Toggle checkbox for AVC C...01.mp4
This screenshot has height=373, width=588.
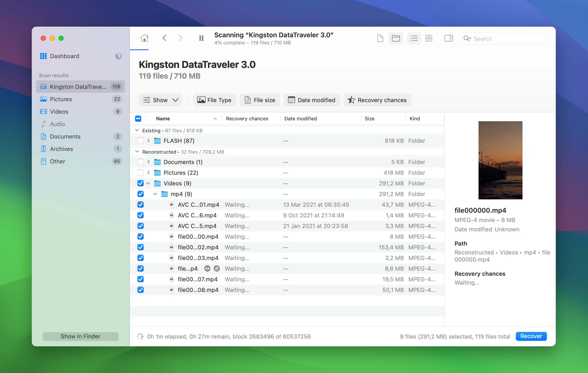click(x=141, y=204)
